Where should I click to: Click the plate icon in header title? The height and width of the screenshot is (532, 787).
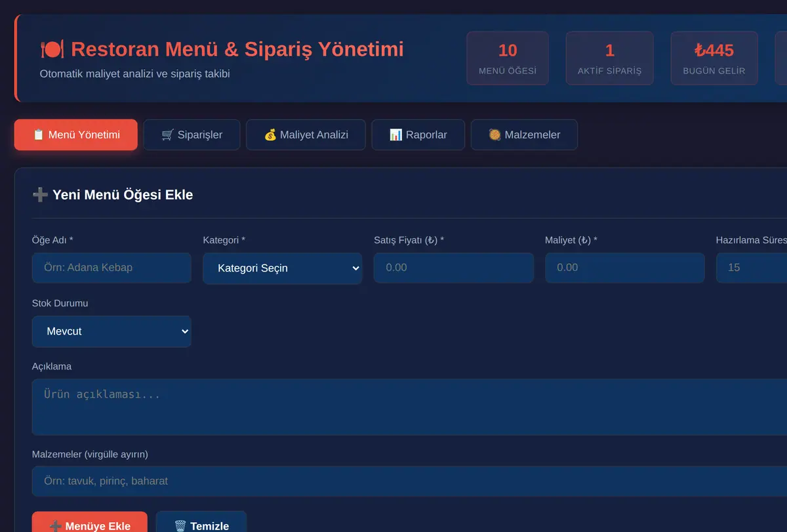(52, 49)
